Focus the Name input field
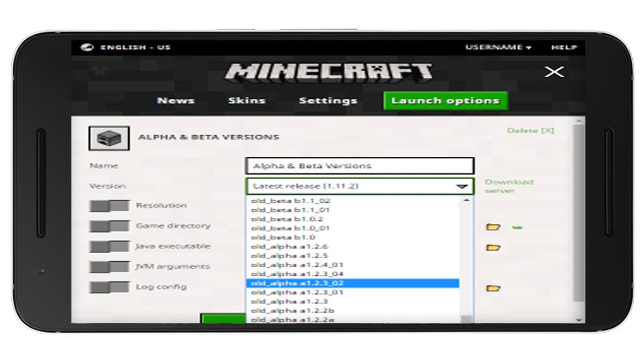The image size is (644, 338). coord(360,166)
